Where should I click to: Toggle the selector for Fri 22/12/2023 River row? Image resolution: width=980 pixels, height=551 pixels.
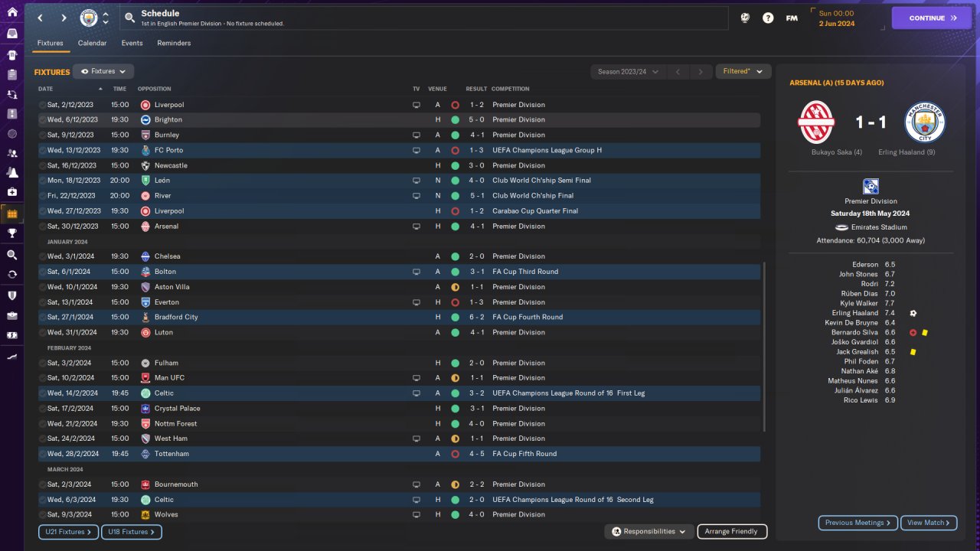tap(42, 196)
